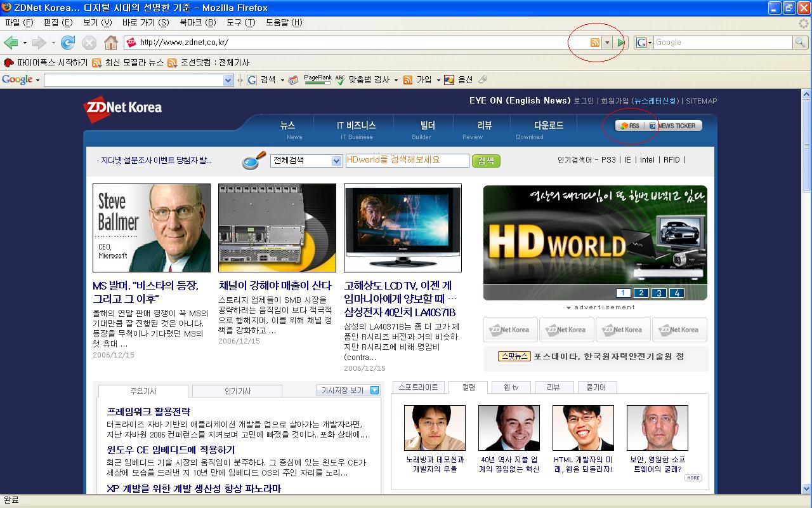Open Google Toolbar 옵션 settings
812x508 pixels.
pyautogui.click(x=459, y=80)
